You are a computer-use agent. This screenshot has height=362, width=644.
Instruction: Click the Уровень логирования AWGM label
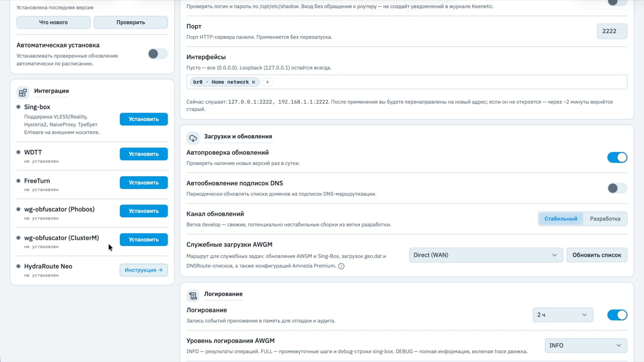(230, 341)
